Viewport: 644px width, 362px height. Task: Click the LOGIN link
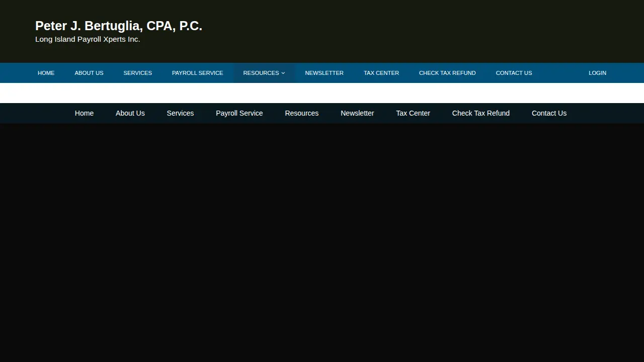coord(597,73)
